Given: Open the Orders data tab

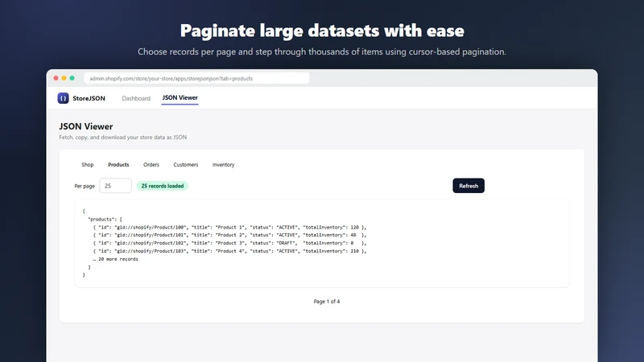Looking at the screenshot, I should tap(151, 165).
